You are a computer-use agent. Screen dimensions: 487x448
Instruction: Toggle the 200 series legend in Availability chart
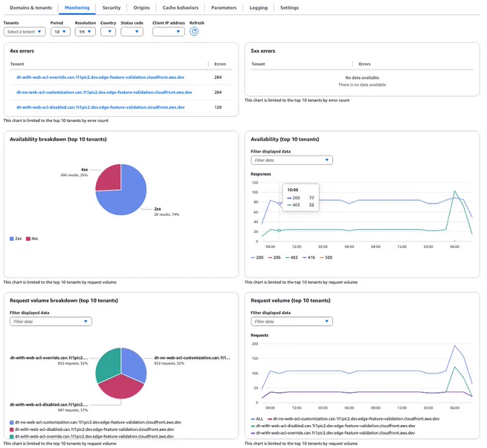[257, 257]
